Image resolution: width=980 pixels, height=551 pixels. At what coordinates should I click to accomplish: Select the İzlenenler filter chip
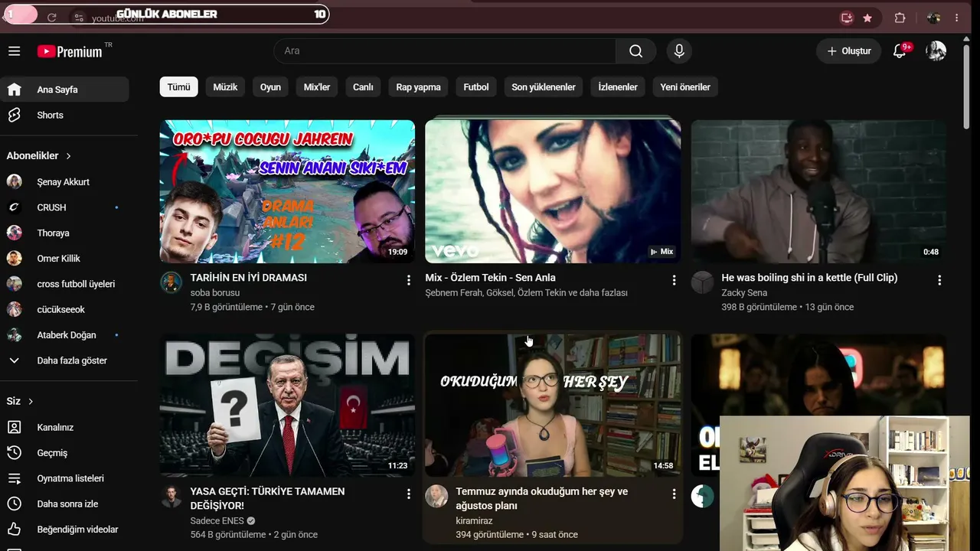pos(618,87)
